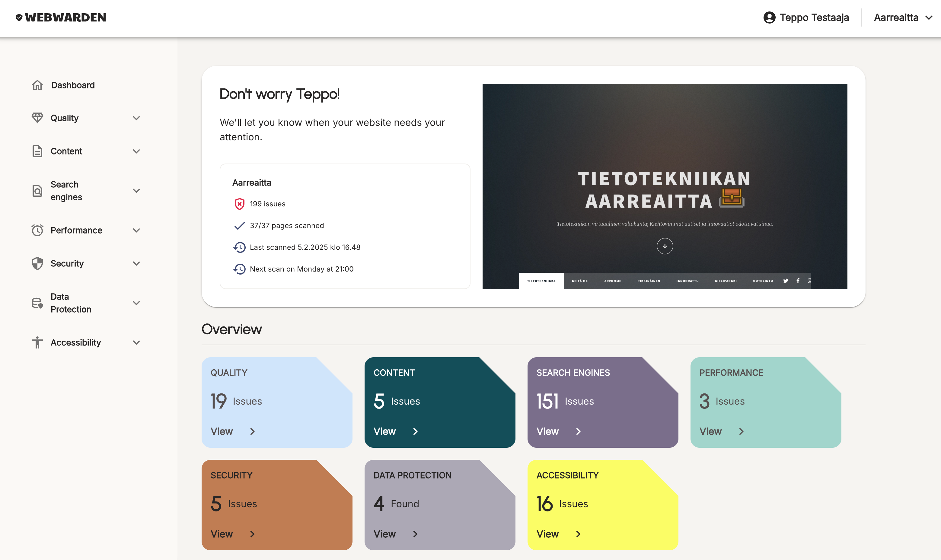Click the Data Protection database icon
Screen dimensions: 941x560
[37, 303]
